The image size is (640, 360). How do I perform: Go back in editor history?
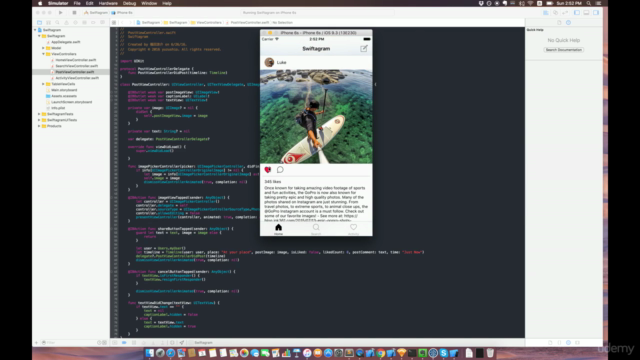coord(122,23)
